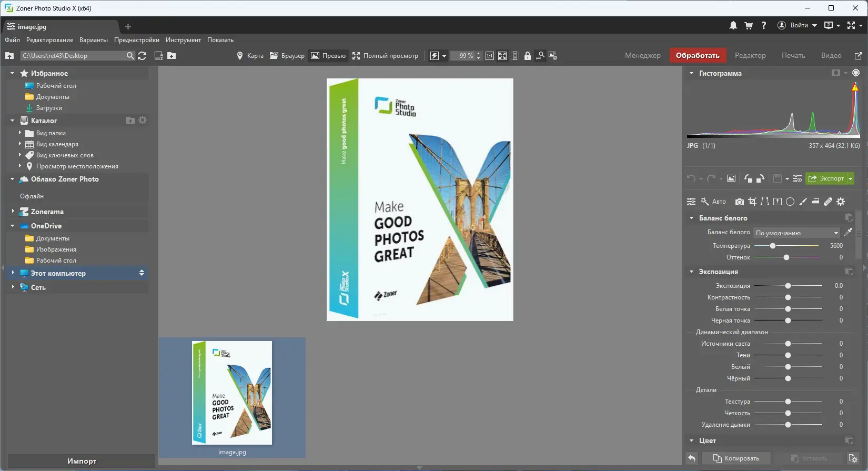Open the Войти account dropdown
The height and width of the screenshot is (471, 868).
[798, 25]
